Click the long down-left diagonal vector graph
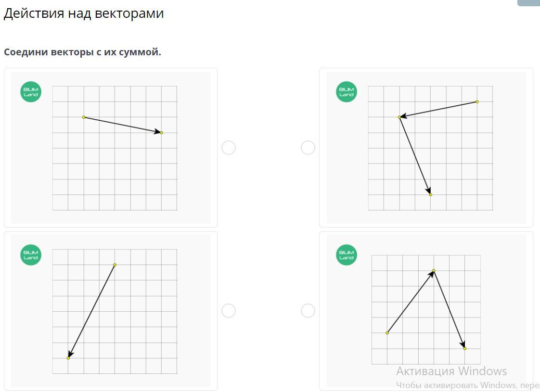 [x=115, y=312]
